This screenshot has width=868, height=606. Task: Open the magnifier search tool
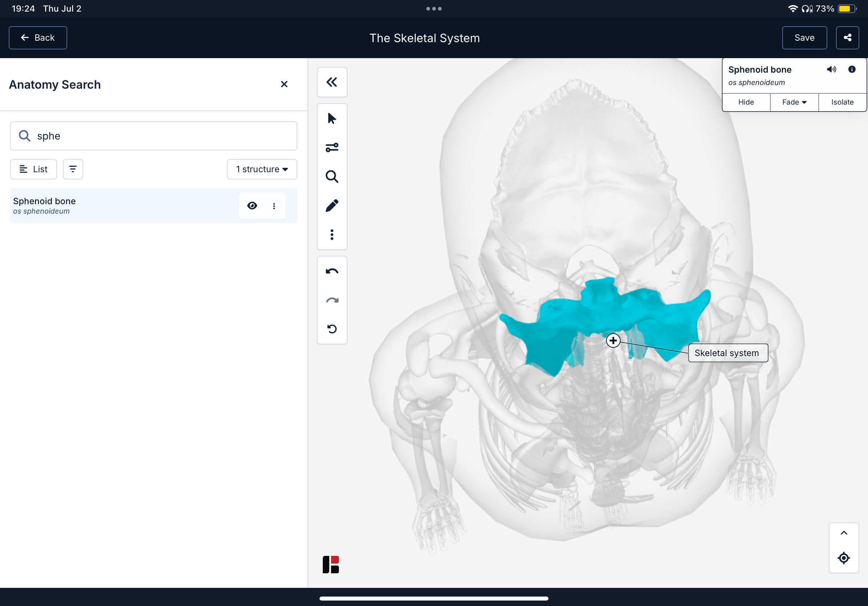point(331,177)
